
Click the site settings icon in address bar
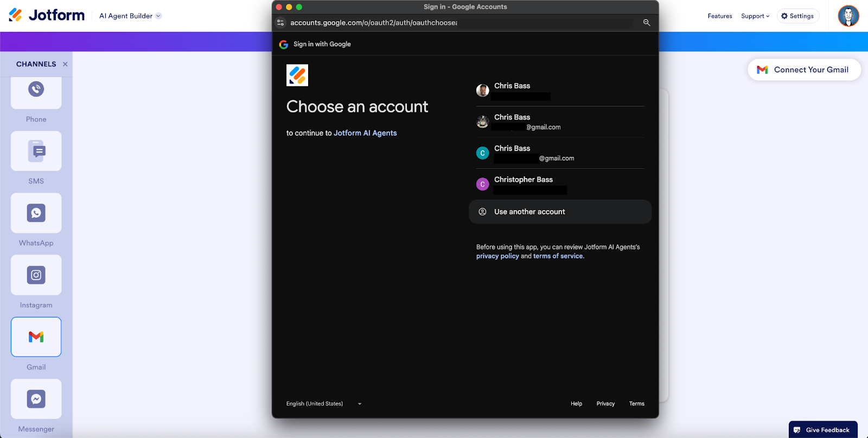[x=280, y=23]
